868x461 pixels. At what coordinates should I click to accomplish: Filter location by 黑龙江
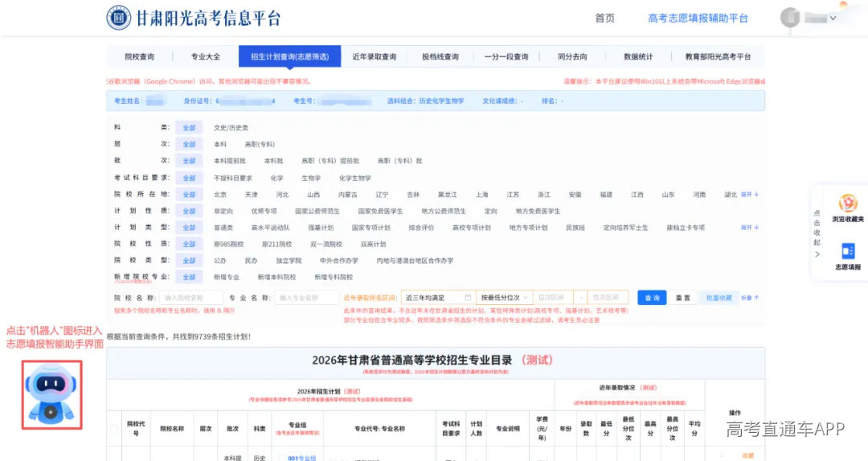coord(448,195)
